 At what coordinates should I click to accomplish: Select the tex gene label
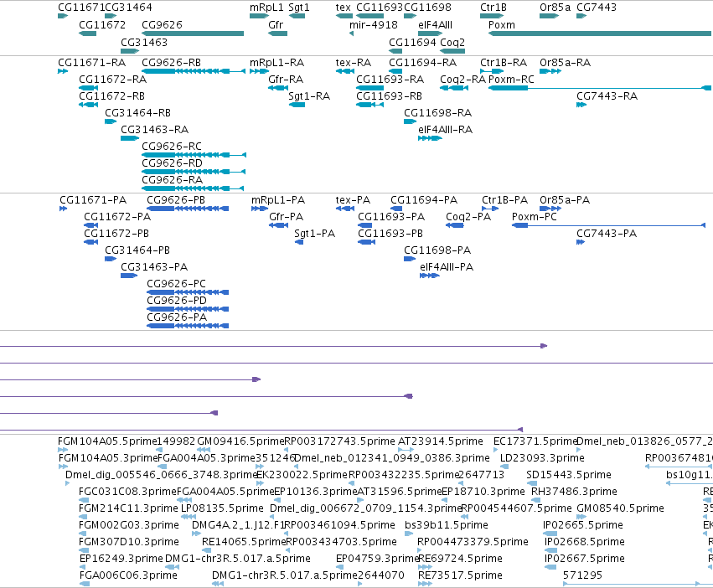(344, 8)
